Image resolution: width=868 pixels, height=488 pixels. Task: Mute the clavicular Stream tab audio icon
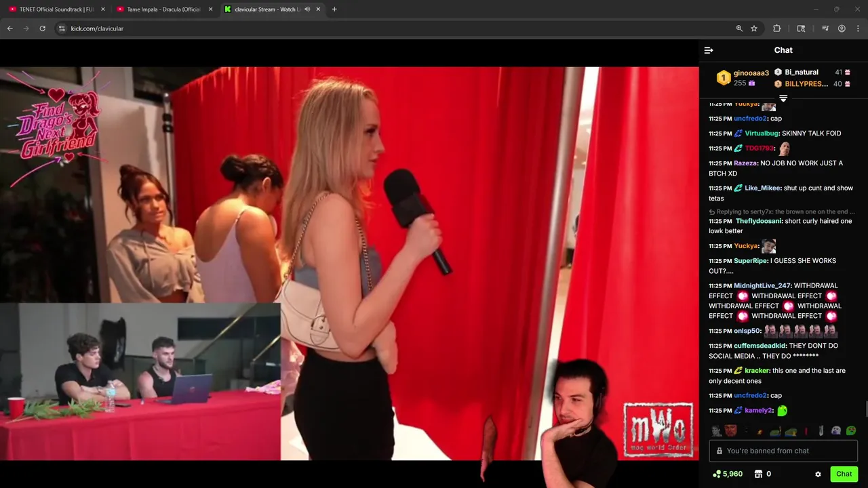click(307, 9)
